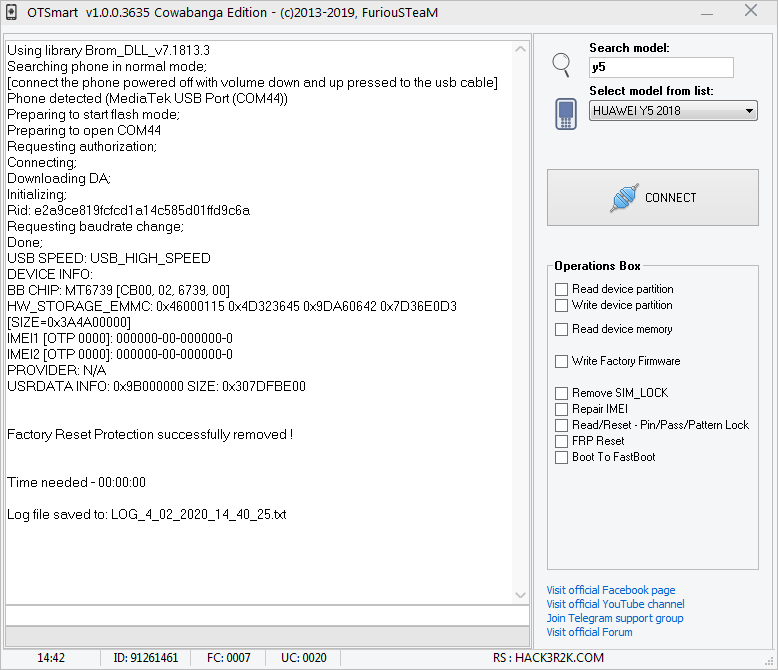Click 'ID: 91261461' in status bar

click(145, 658)
